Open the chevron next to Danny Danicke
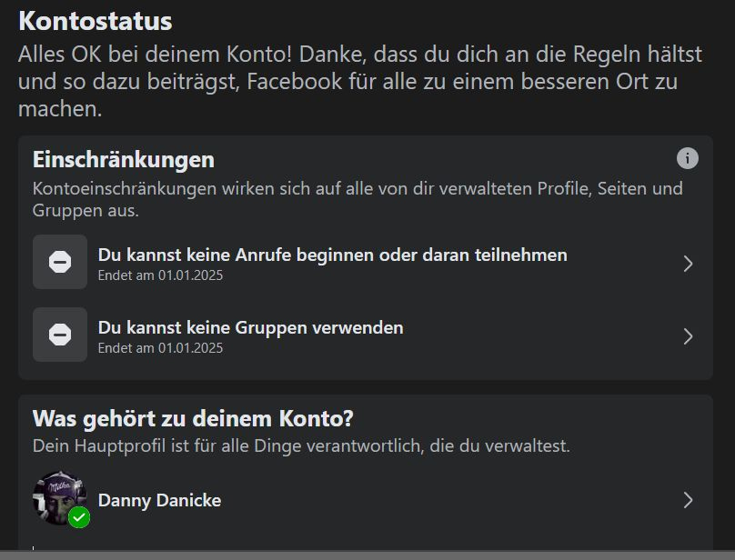Screen dimensions: 735x560 tap(688, 500)
